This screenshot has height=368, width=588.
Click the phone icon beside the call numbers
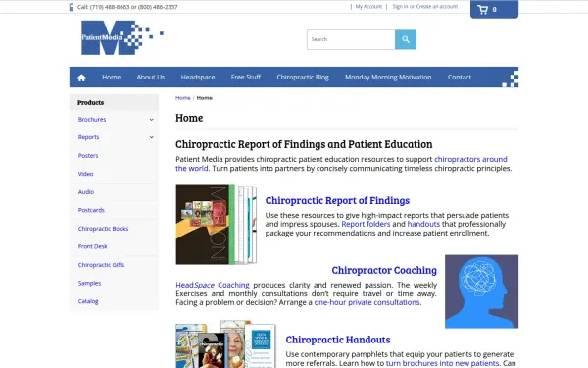point(72,7)
